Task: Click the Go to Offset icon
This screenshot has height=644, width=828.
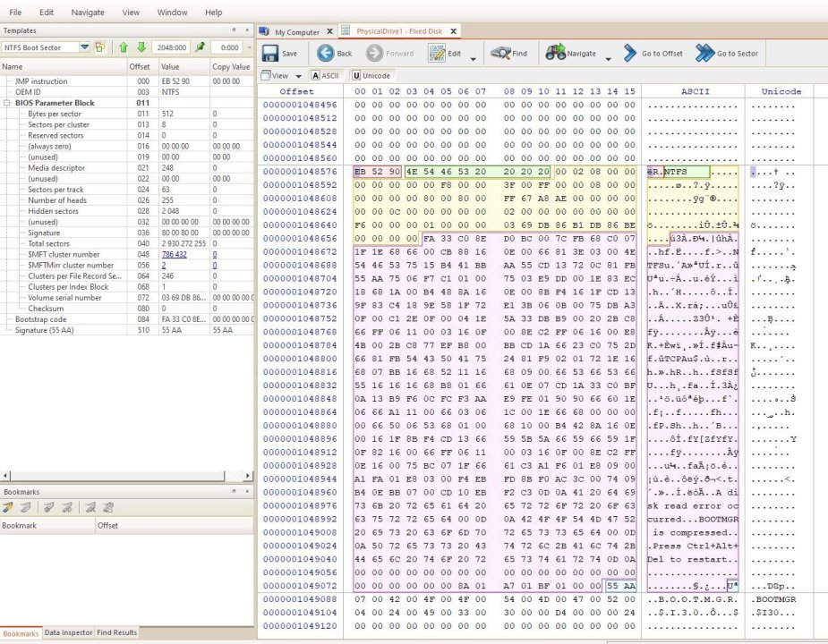Action: tap(631, 54)
